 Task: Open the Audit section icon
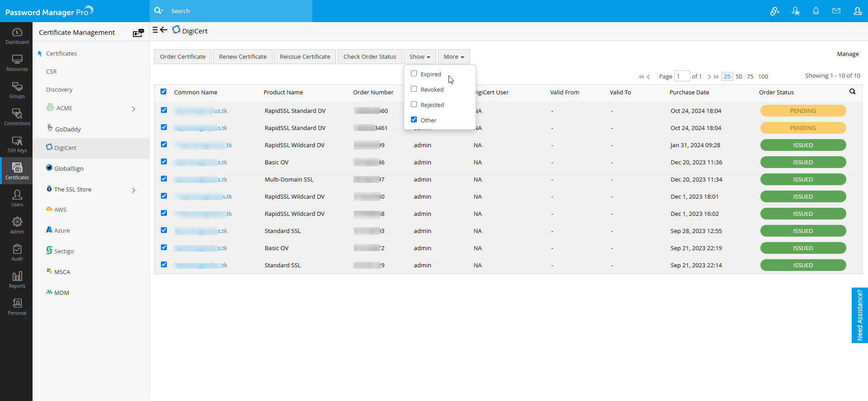[x=17, y=252]
